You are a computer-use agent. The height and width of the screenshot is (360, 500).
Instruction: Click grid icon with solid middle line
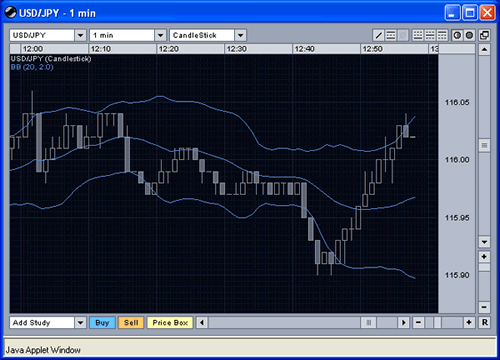(x=430, y=35)
